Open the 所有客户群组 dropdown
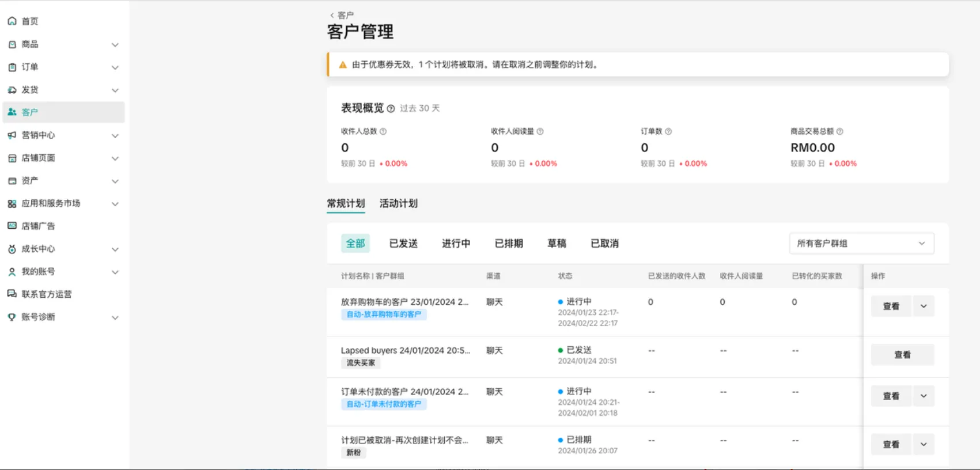The image size is (980, 470). click(x=861, y=243)
